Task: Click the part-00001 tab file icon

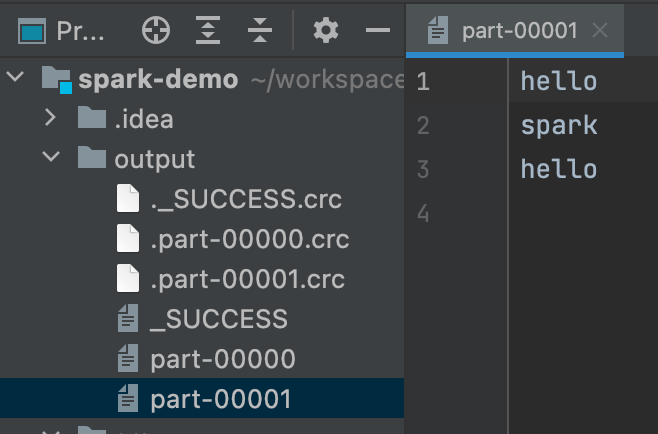Action: pos(437,31)
